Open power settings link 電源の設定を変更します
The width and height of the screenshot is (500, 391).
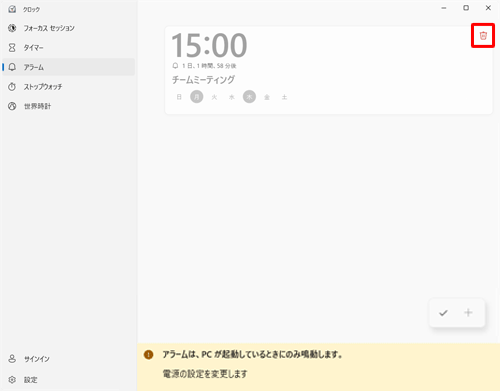pos(205,374)
